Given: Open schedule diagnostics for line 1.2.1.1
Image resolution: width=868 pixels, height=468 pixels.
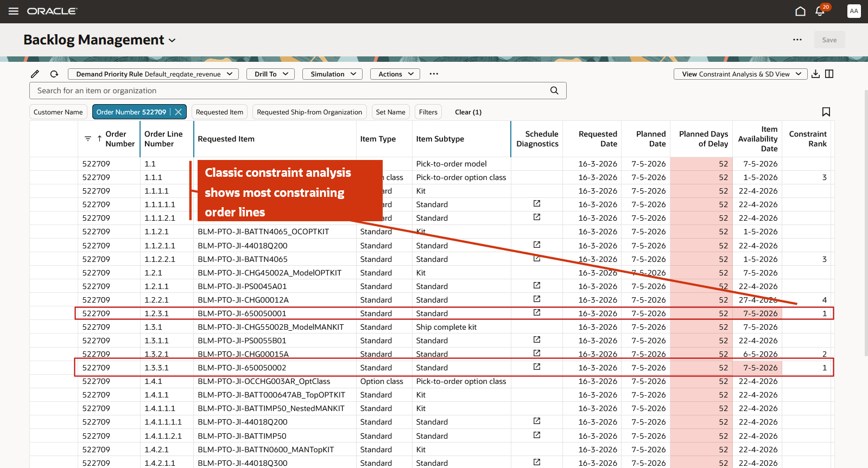Looking at the screenshot, I should 537,286.
